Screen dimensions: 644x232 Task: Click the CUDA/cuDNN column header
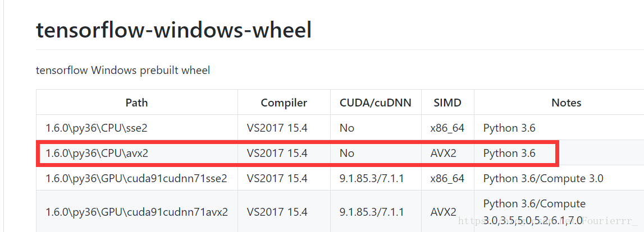click(376, 103)
